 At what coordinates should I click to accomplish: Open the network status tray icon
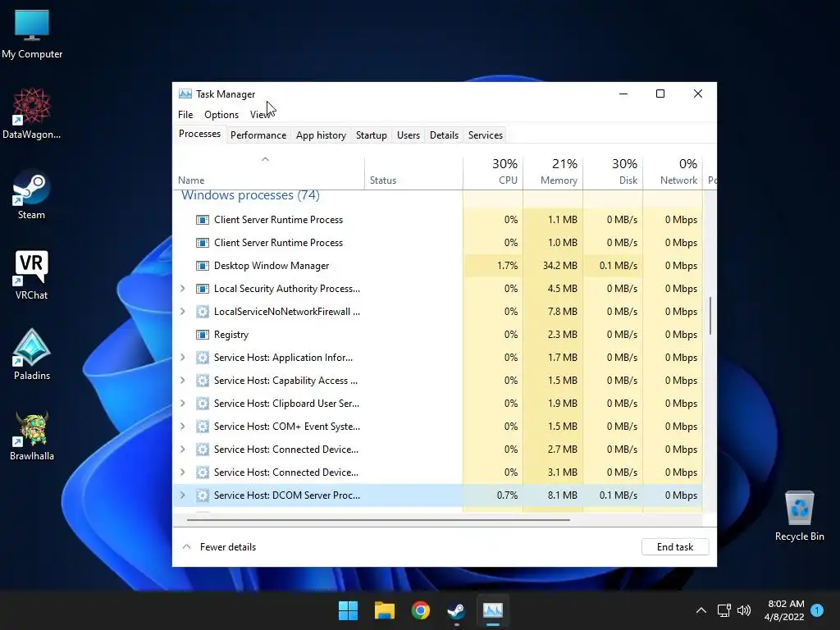(x=724, y=610)
